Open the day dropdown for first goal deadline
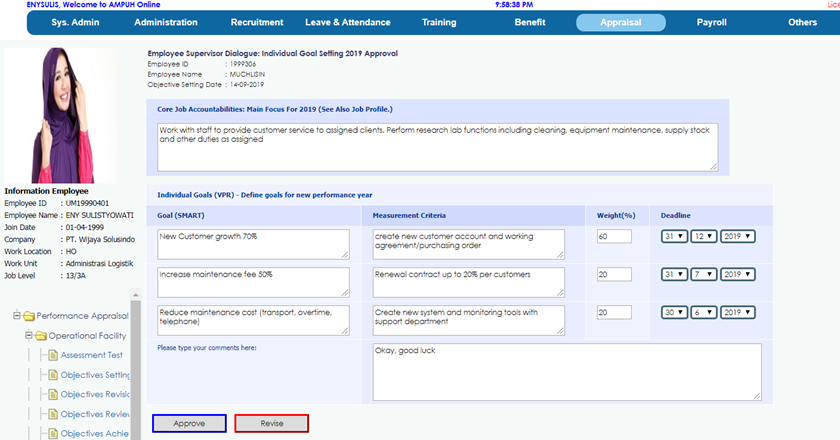Screen dimensions: 840x440 click(x=672, y=236)
